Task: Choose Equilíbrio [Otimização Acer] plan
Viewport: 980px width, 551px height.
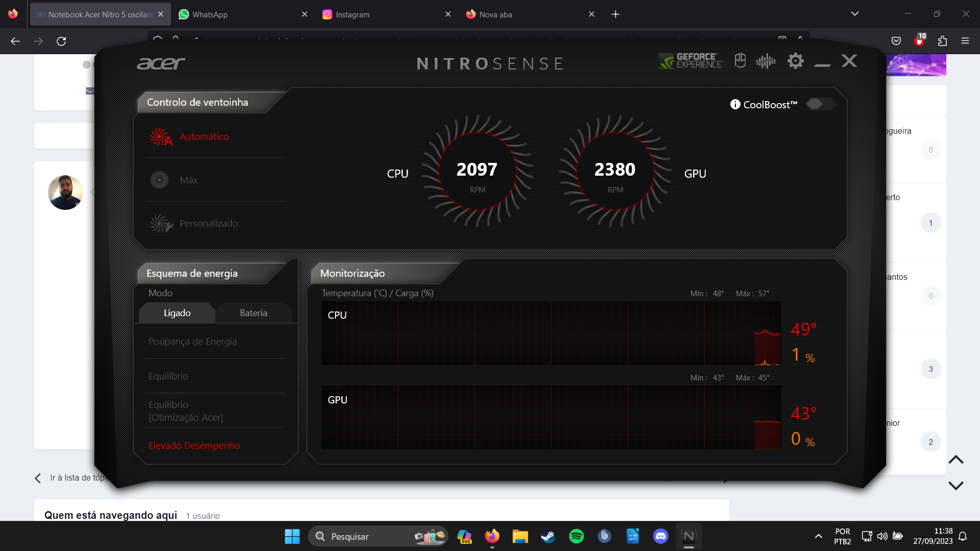Action: (x=185, y=411)
